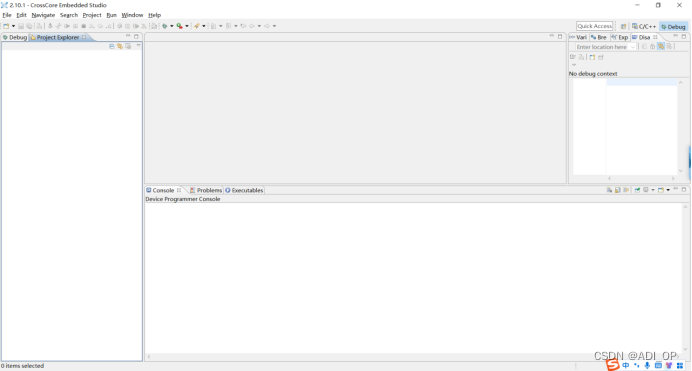Click the New wizard toolbar icon

point(6,26)
